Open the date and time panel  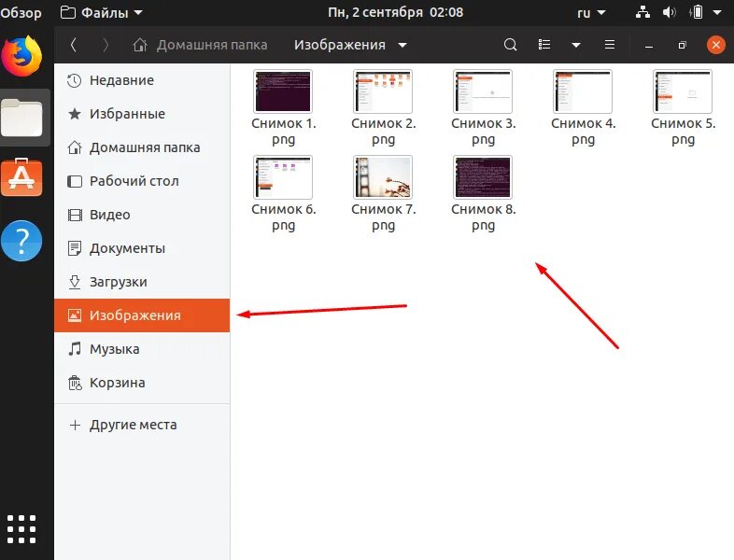(x=396, y=12)
